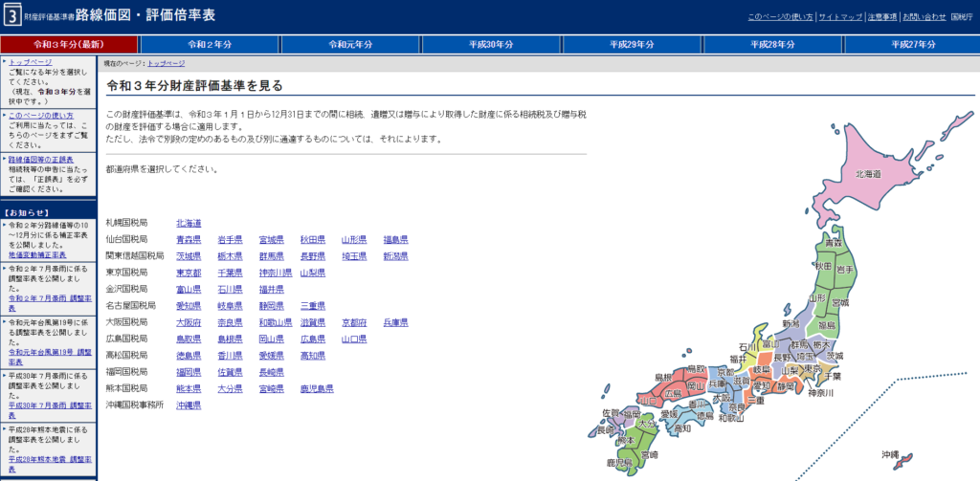Image resolution: width=980 pixels, height=481 pixels.
Task: Click Hokkaido region on the Japan map
Action: click(866, 173)
